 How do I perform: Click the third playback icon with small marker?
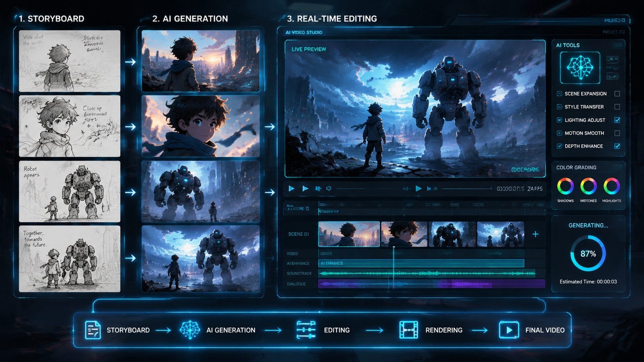318,188
